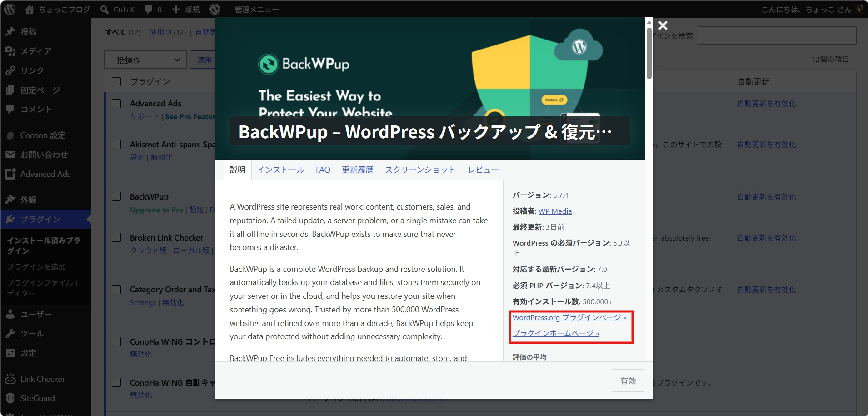The width and height of the screenshot is (868, 416).
Task: Open the Advanced Ads icon in sidebar
Action: (x=10, y=174)
